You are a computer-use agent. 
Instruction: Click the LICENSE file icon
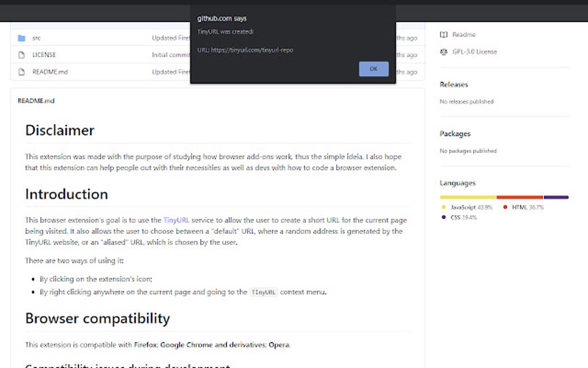tap(21, 54)
